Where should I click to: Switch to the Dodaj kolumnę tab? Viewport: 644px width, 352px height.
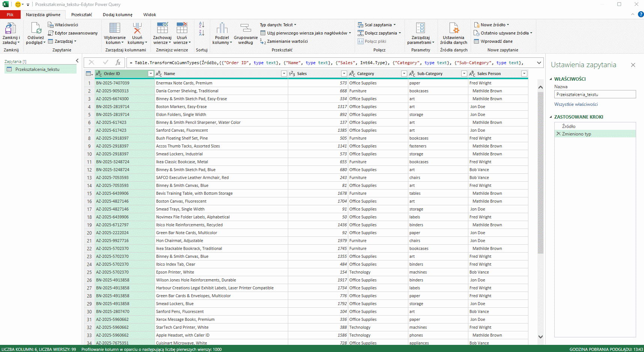117,15
